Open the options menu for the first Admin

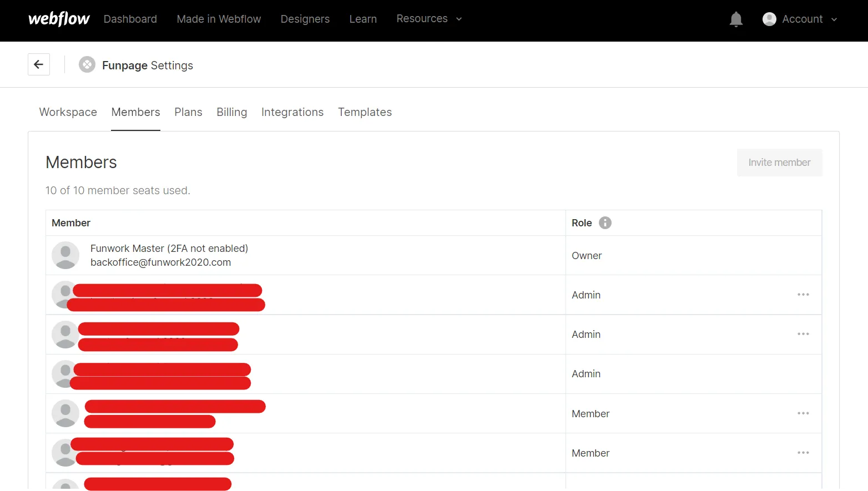coord(803,295)
